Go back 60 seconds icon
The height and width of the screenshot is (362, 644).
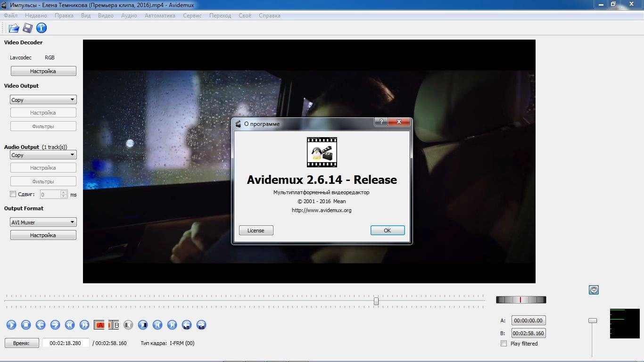point(187,325)
